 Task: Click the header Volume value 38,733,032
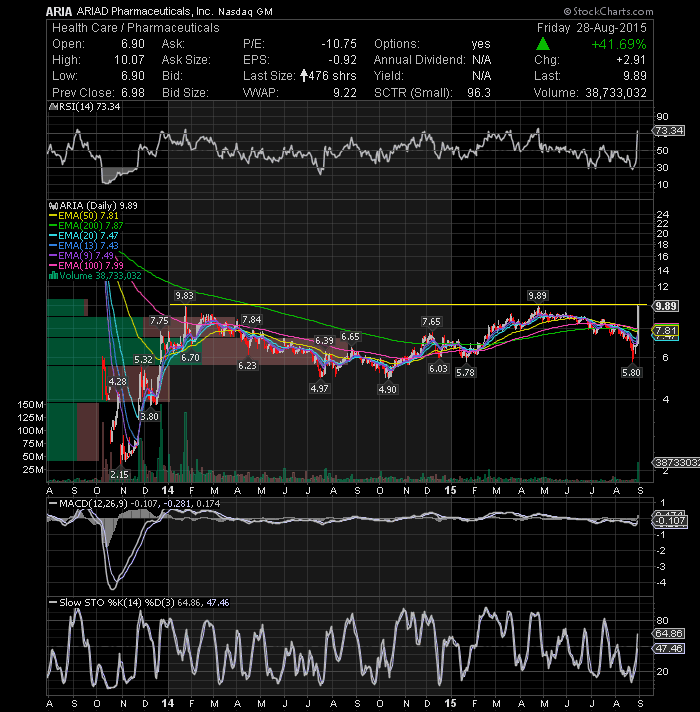616,93
